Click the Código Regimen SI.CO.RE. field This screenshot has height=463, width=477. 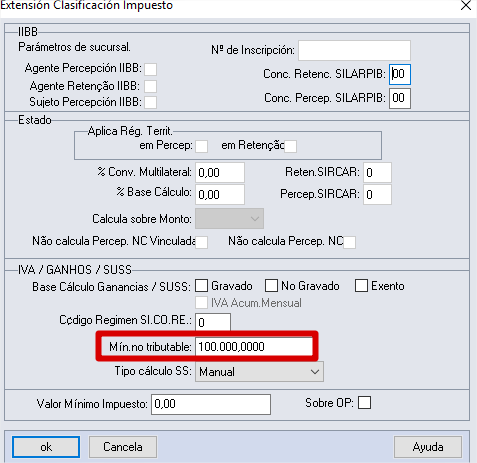pyautogui.click(x=213, y=322)
